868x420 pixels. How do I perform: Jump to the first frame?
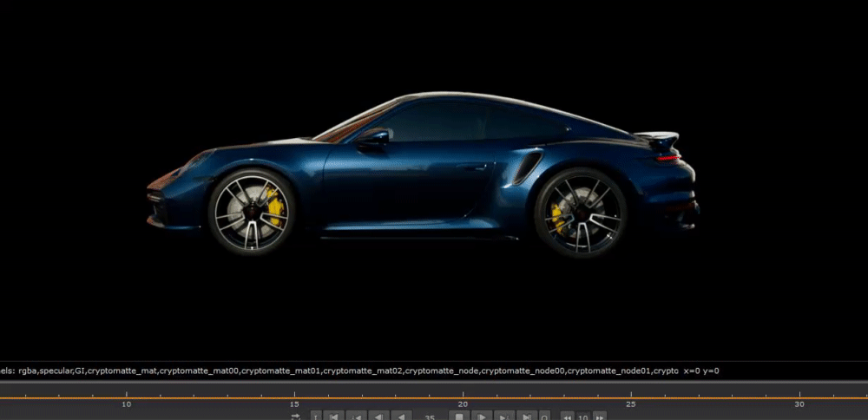coord(334,416)
